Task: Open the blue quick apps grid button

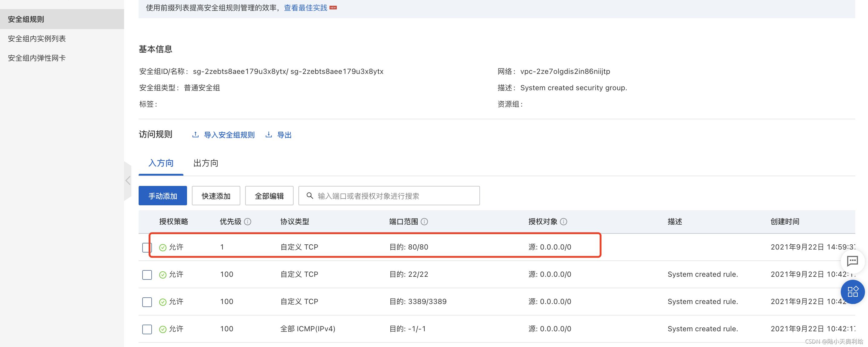Action: click(x=853, y=291)
